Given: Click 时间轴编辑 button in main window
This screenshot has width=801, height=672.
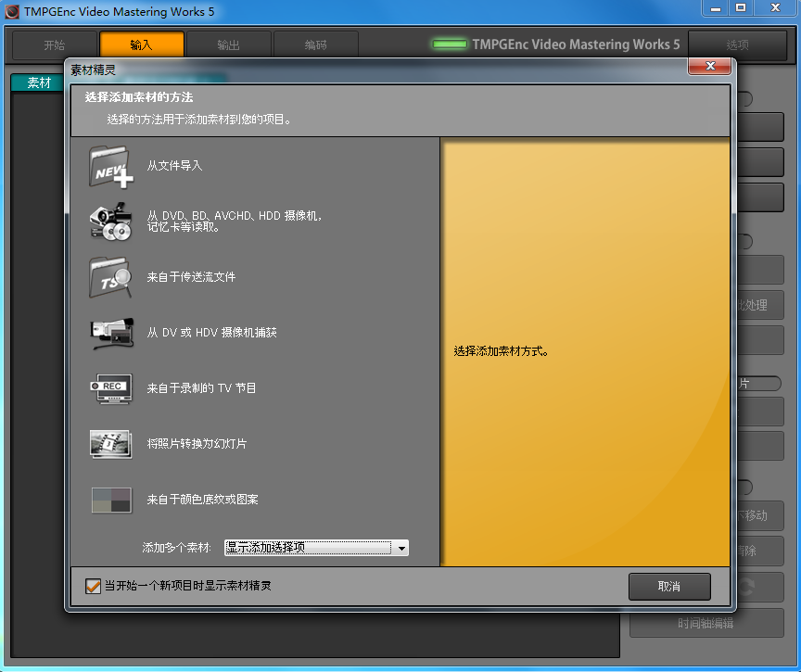Looking at the screenshot, I should point(706,623).
